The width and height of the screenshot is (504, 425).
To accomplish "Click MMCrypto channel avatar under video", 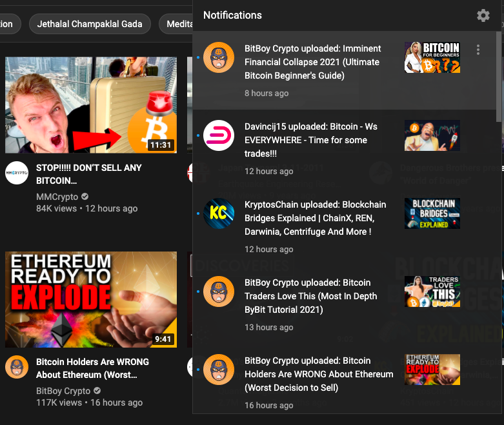I will (x=17, y=173).
